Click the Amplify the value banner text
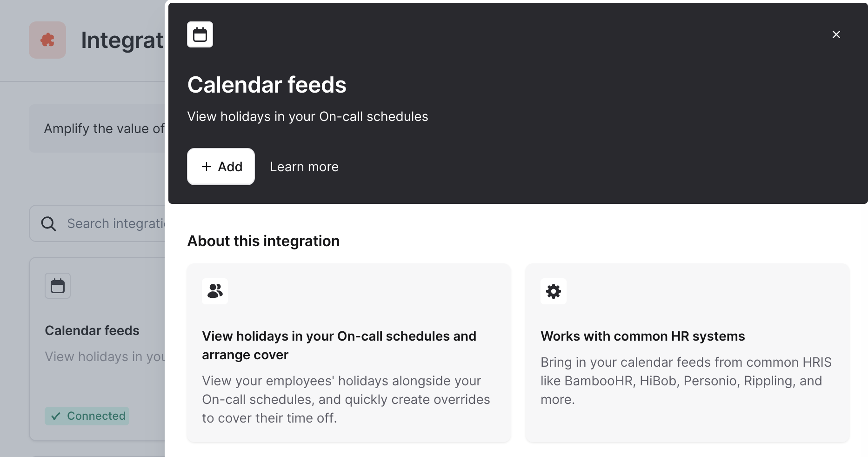The width and height of the screenshot is (868, 457). click(x=104, y=128)
